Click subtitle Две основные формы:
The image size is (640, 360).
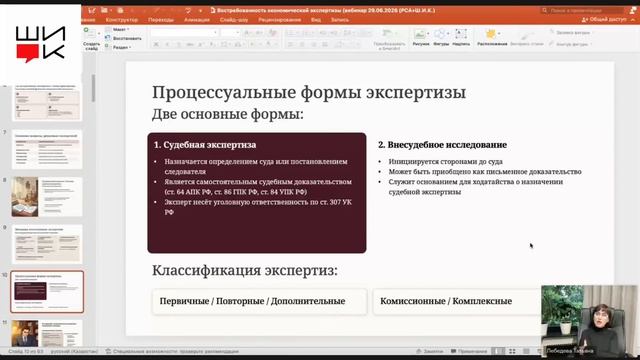click(x=228, y=114)
